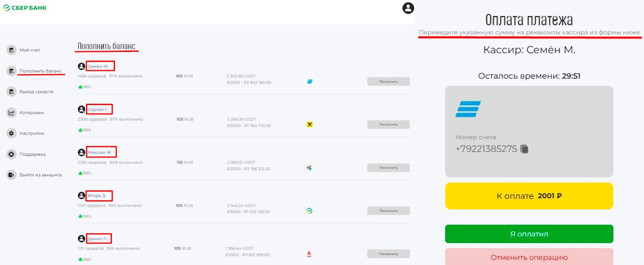Click the Вывод средств sidebar icon
Viewport: 644px width, 265px height.
[x=11, y=92]
